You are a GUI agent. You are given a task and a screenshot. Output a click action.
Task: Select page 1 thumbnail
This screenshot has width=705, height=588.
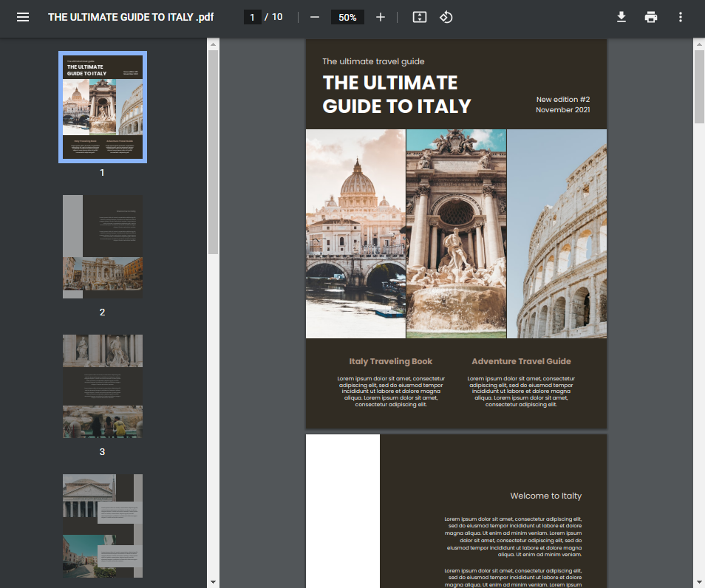click(103, 106)
